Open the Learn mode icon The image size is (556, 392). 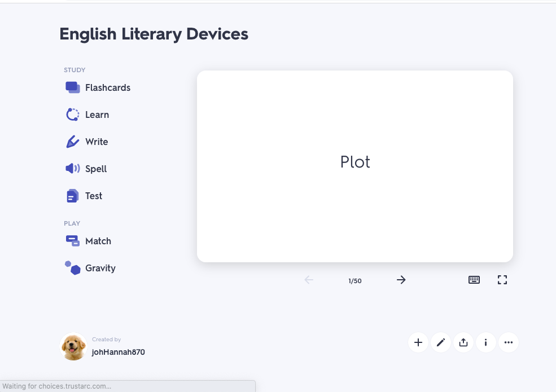[73, 114]
